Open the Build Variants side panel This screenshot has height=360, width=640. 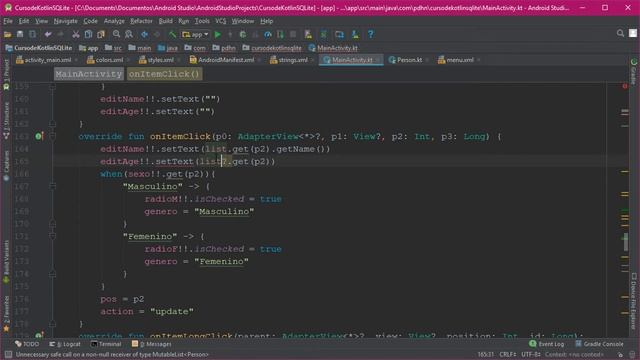(x=6, y=261)
